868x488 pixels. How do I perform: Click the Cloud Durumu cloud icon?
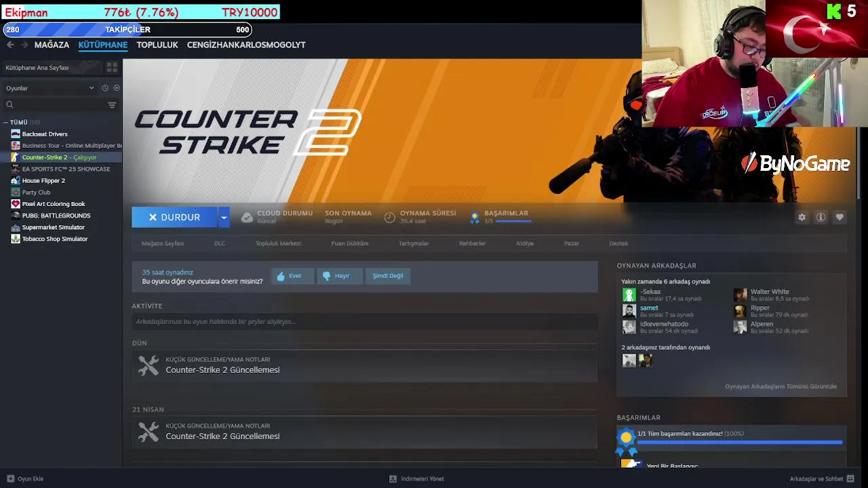tap(248, 218)
